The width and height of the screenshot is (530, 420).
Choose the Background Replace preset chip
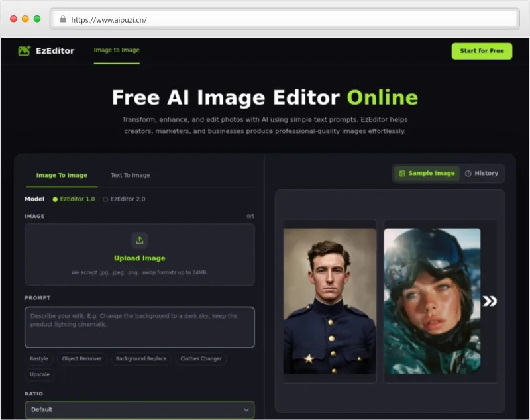(141, 359)
